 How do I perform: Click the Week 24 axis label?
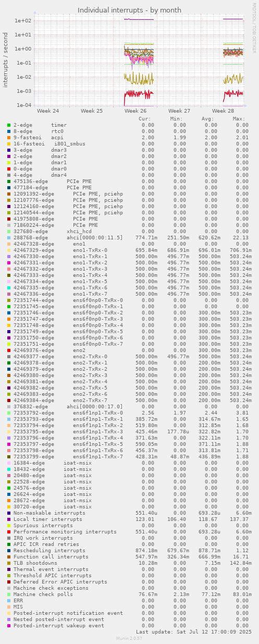pyautogui.click(x=48, y=111)
